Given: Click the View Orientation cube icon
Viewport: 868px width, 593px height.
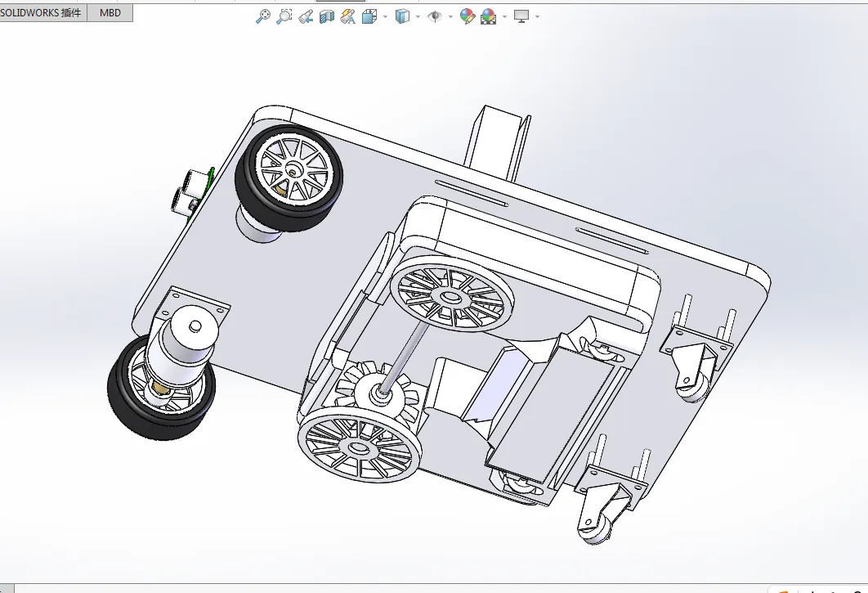Looking at the screenshot, I should pos(369,16).
